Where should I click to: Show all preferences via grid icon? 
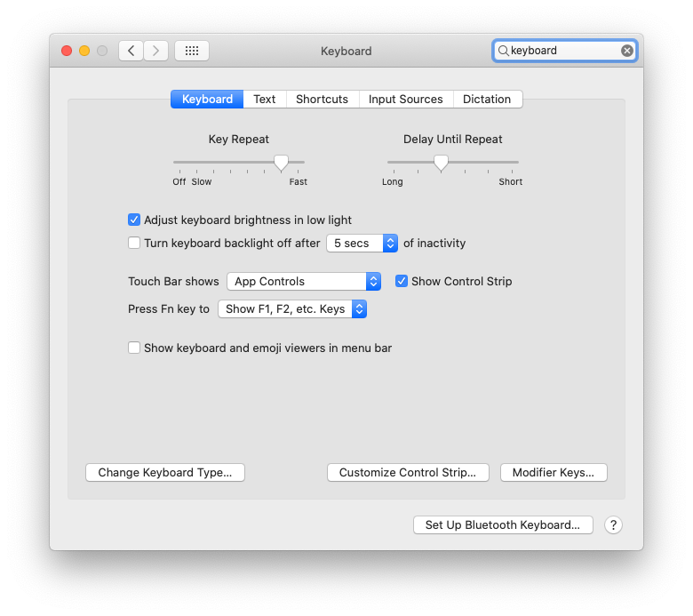[192, 51]
